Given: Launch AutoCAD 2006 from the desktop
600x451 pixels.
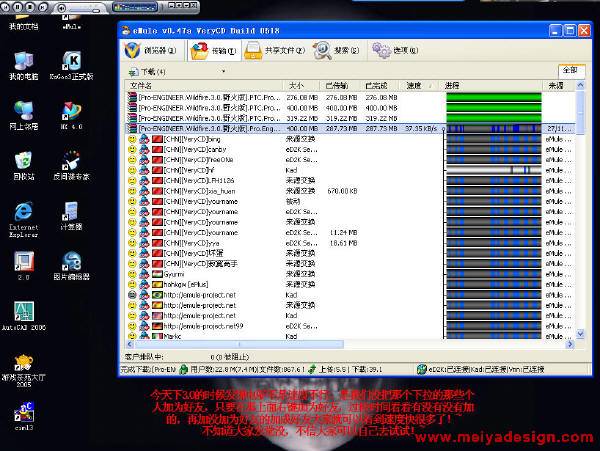Looking at the screenshot, I should [24, 316].
